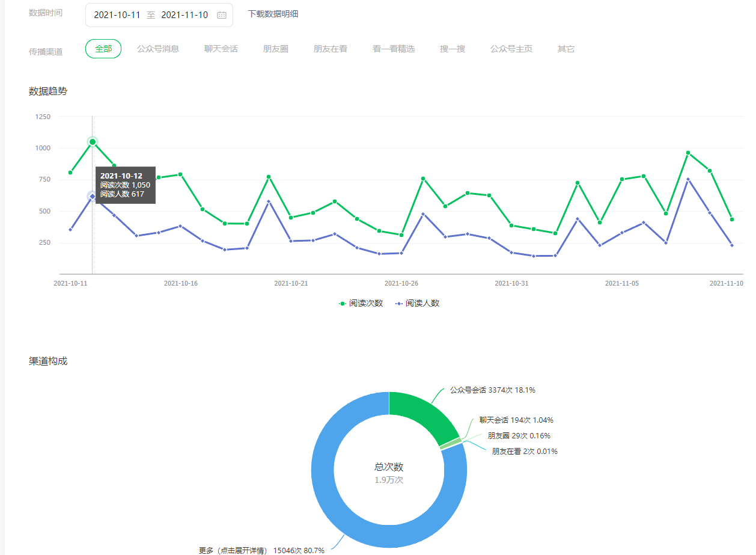This screenshot has height=555, width=756.
Task: Choose the 搜一搜 channel filter
Action: click(x=453, y=49)
